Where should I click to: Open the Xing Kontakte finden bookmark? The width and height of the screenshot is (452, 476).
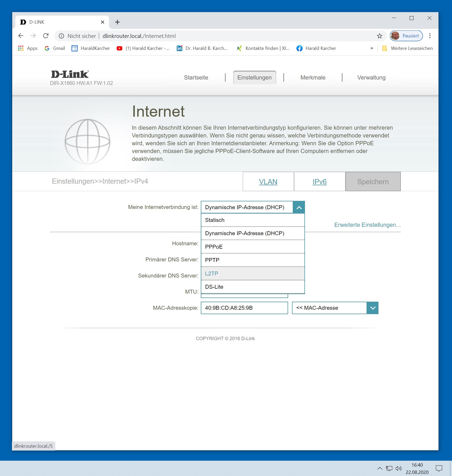coord(263,48)
